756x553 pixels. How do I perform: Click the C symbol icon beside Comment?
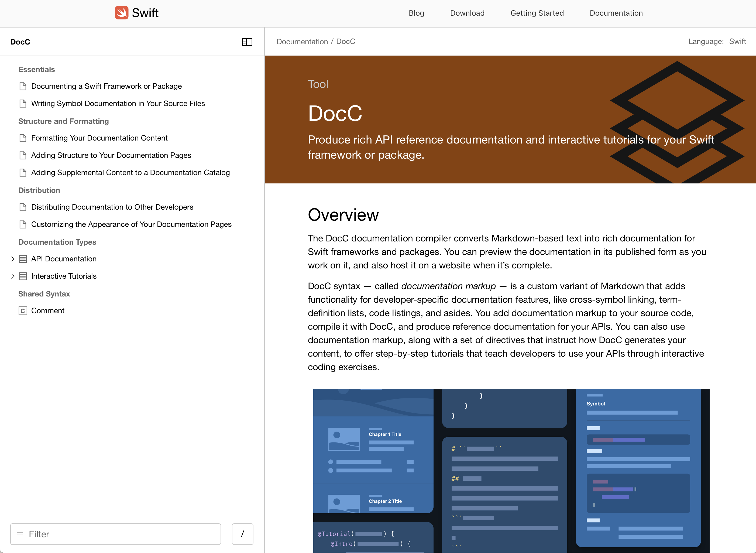pyautogui.click(x=23, y=311)
